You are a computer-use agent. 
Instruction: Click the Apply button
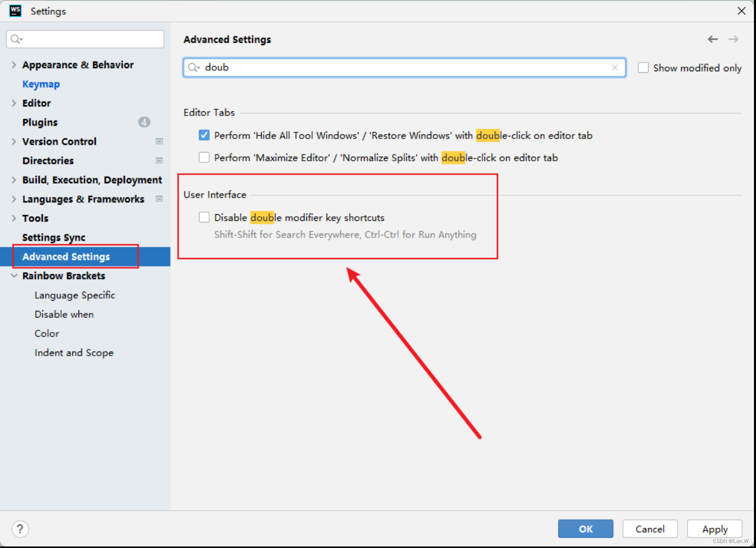(x=715, y=529)
